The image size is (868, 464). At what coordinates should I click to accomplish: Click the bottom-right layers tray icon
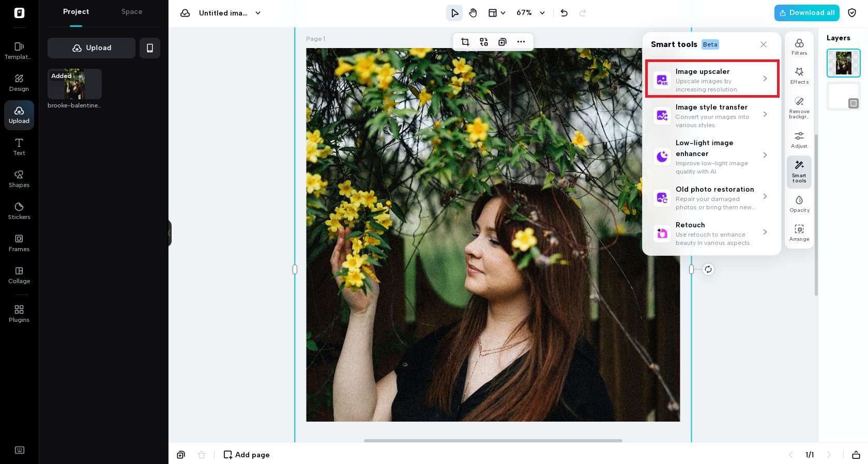pyautogui.click(x=856, y=455)
